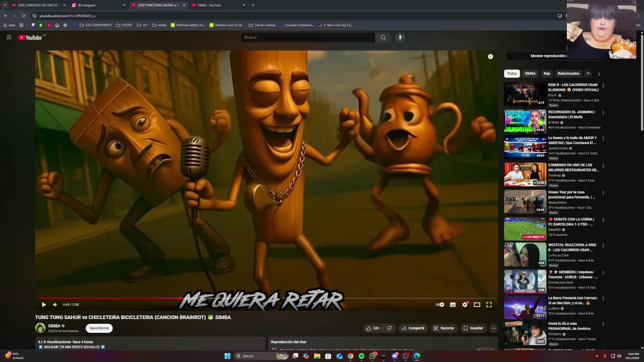Switch to SIMBA - YouTube browser tab
The width and height of the screenshot is (644, 362).
[x=218, y=5]
